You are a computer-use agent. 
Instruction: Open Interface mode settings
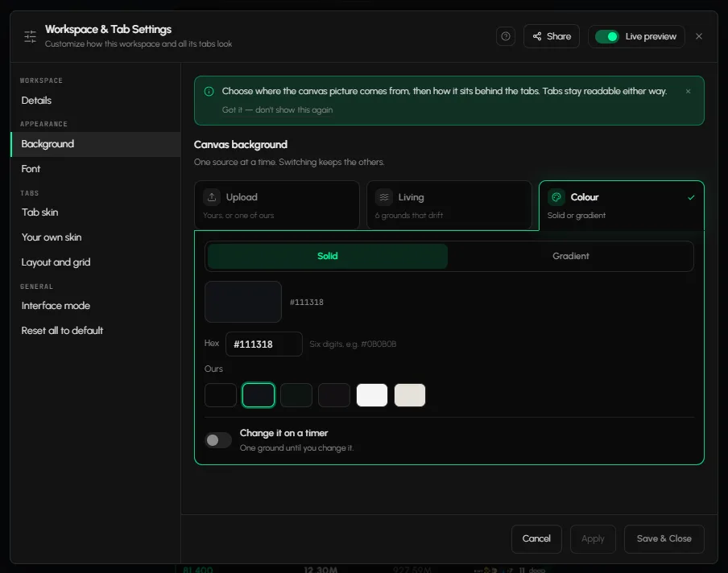tap(95, 306)
